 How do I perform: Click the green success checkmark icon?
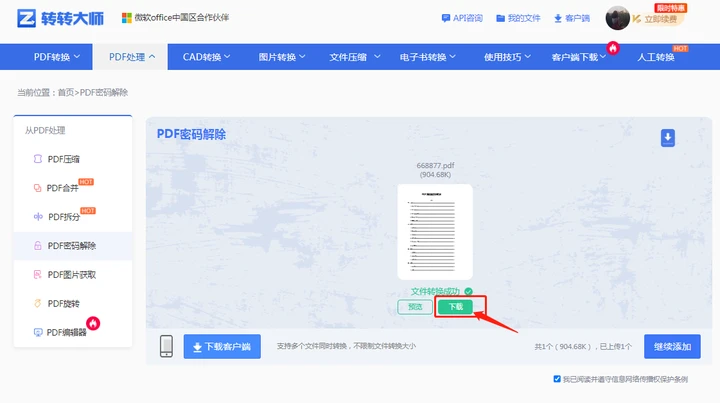point(468,291)
